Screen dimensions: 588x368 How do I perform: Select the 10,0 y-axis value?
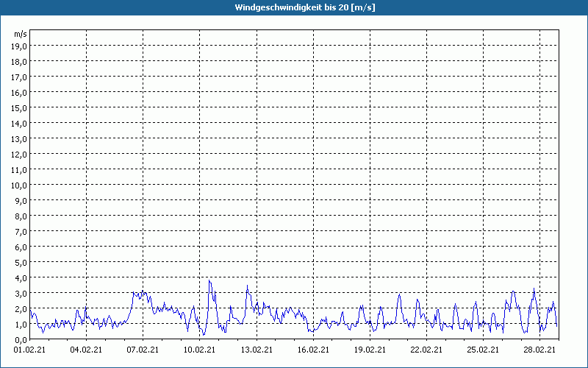click(x=20, y=185)
